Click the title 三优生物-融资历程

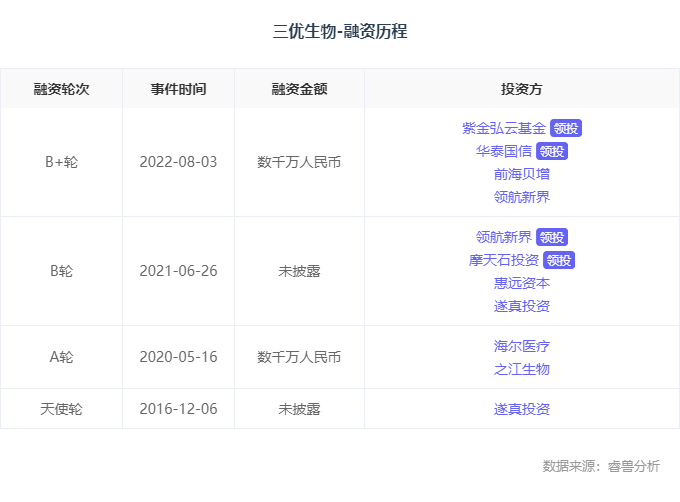coord(340,31)
